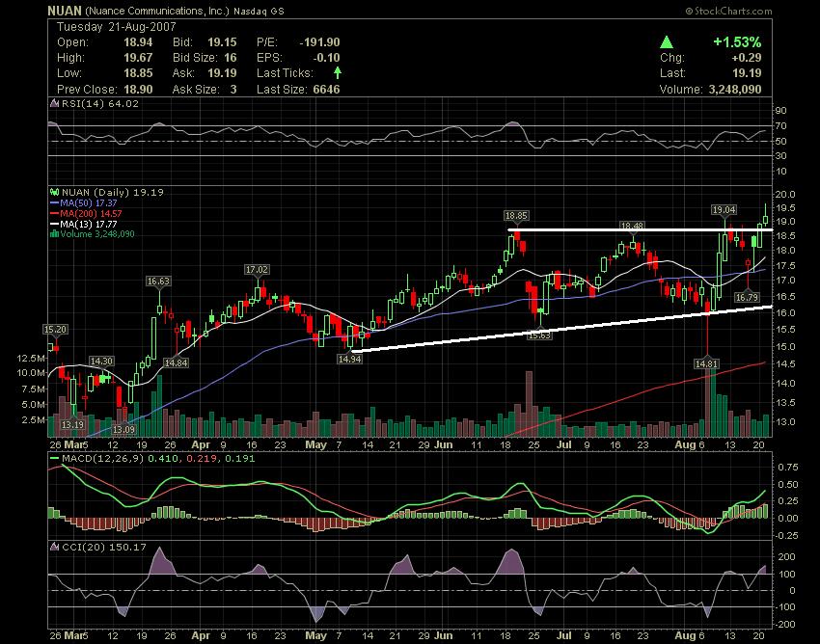
Task: Click the green up triangle beside +1.53%
Action: tap(667, 41)
